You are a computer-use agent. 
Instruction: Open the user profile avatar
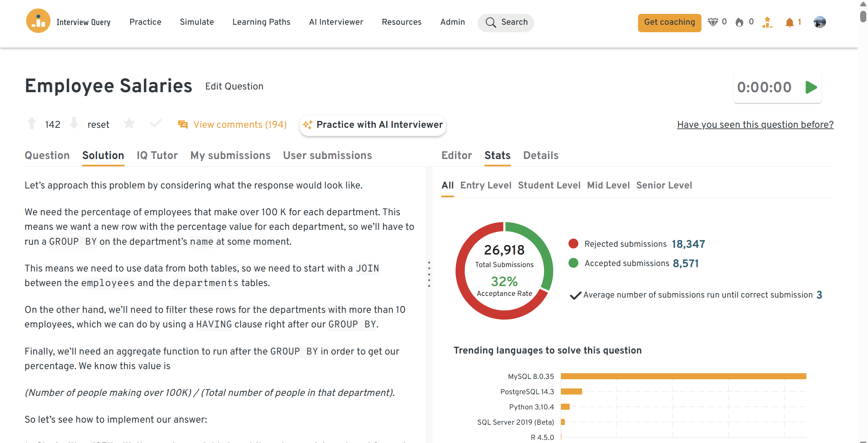tap(819, 22)
